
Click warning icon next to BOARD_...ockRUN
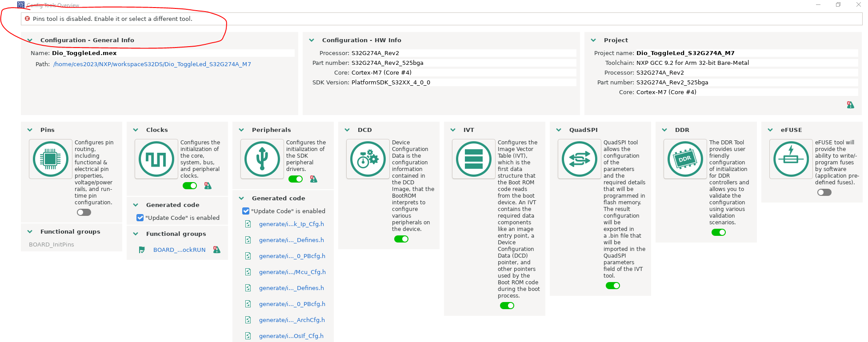click(216, 250)
